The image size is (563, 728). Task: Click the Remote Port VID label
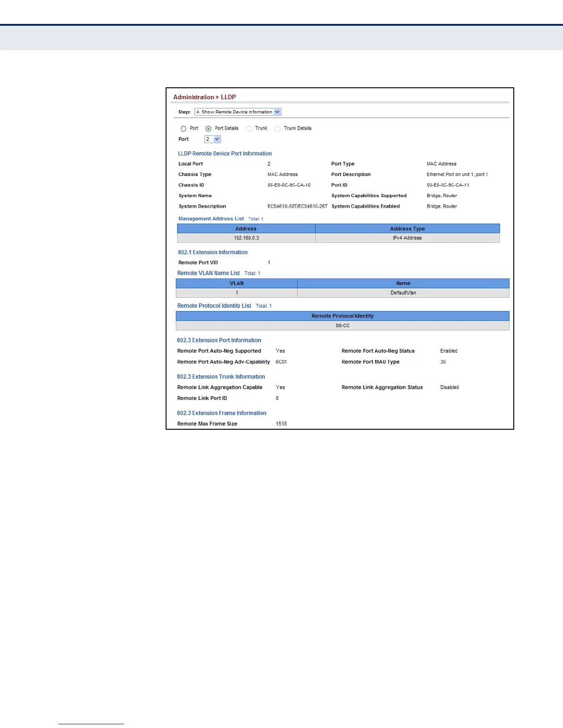coord(198,263)
